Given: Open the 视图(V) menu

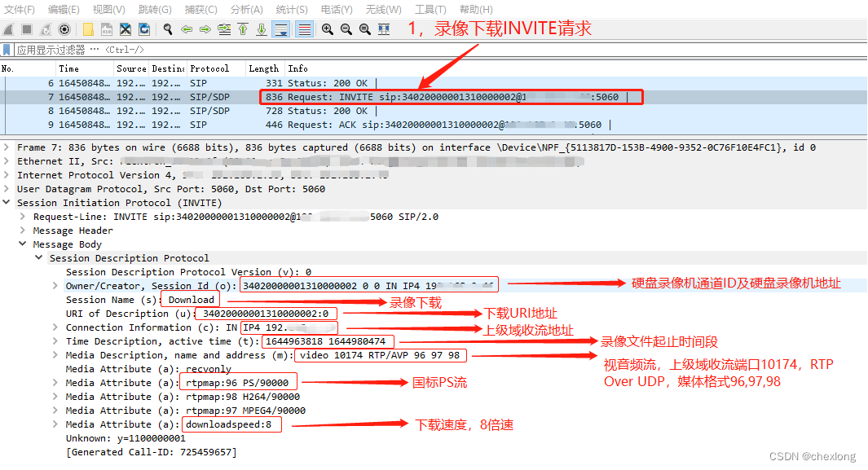Looking at the screenshot, I should pos(108,10).
